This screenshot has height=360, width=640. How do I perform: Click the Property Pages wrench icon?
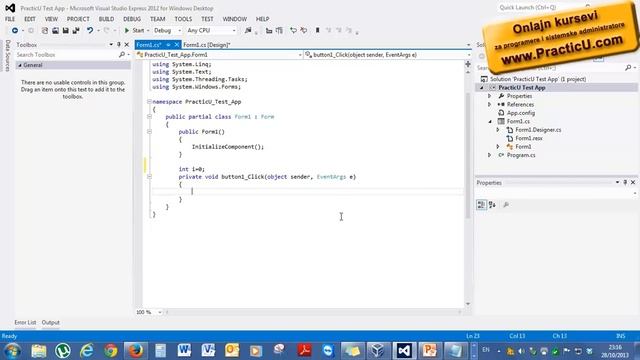pos(506,205)
